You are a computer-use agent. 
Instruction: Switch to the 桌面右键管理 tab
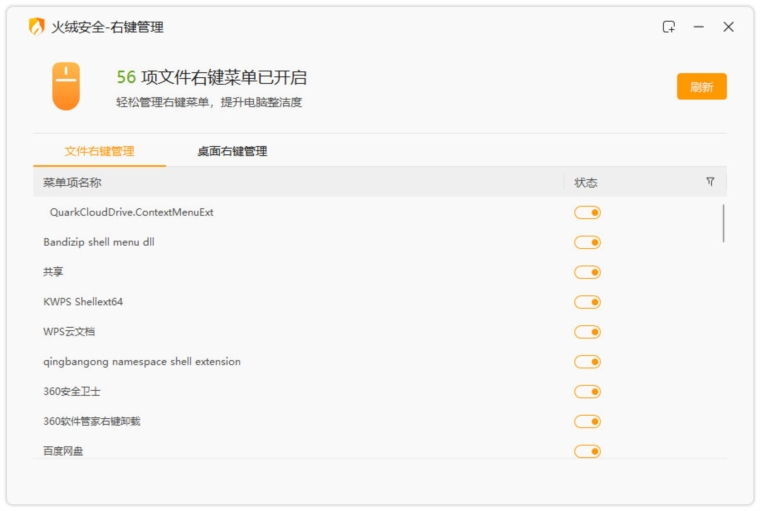click(232, 151)
